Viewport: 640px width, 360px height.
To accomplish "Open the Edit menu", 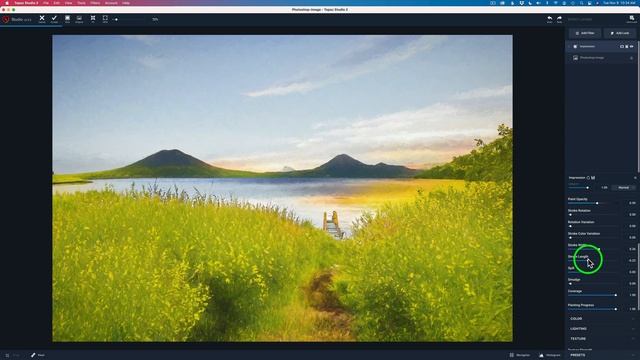I will (56, 3).
